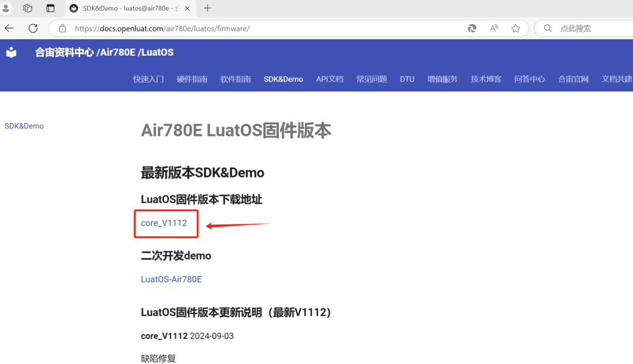The width and height of the screenshot is (633, 364).
Task: Open the API文档 menu item
Action: coord(329,79)
